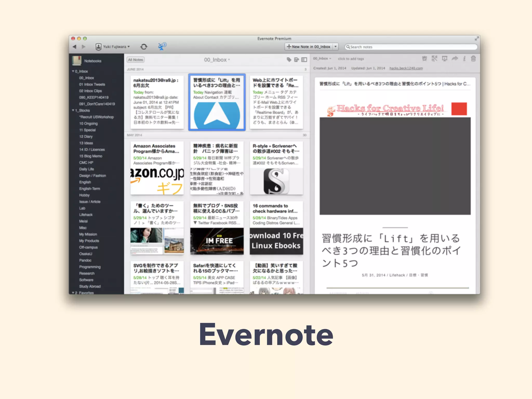Screen dimensions: 532x399
Task: Open the 15 Blog Memo notebook
Action: [x=91, y=156]
